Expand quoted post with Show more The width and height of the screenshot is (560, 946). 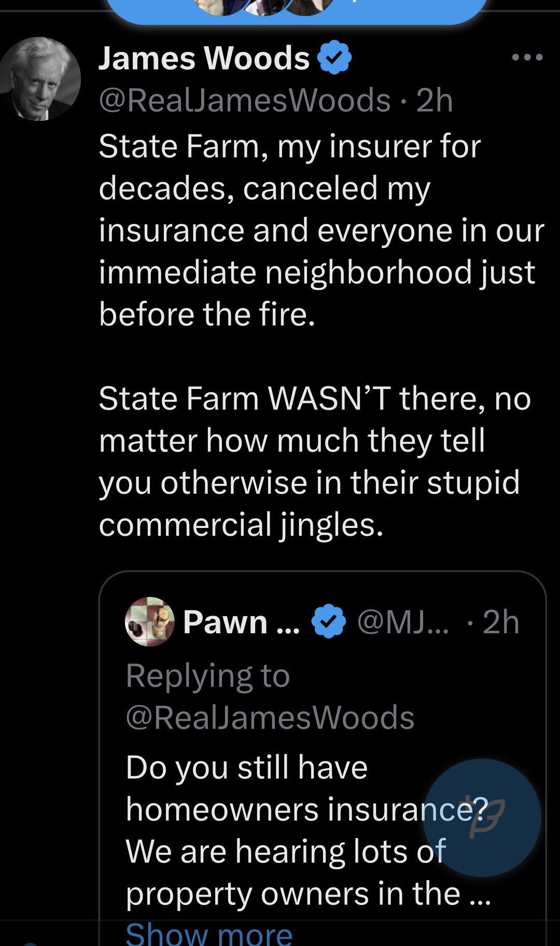[x=209, y=934]
